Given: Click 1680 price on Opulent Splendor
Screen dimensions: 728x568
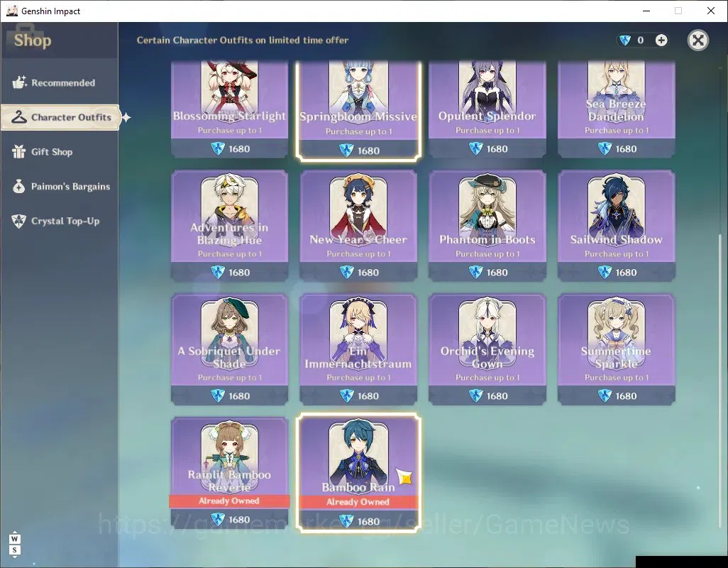Looking at the screenshot, I should click(497, 149).
